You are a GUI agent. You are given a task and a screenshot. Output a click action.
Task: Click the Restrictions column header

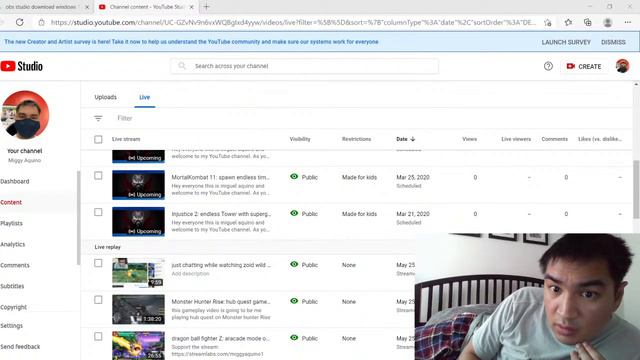(356, 139)
